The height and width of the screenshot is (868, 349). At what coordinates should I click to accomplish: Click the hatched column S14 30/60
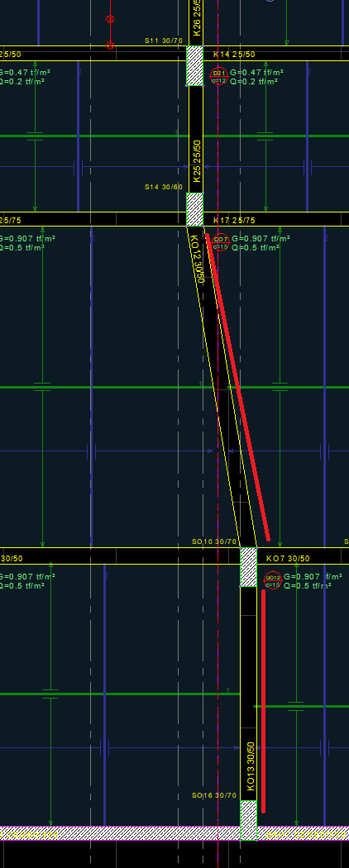tap(194, 209)
